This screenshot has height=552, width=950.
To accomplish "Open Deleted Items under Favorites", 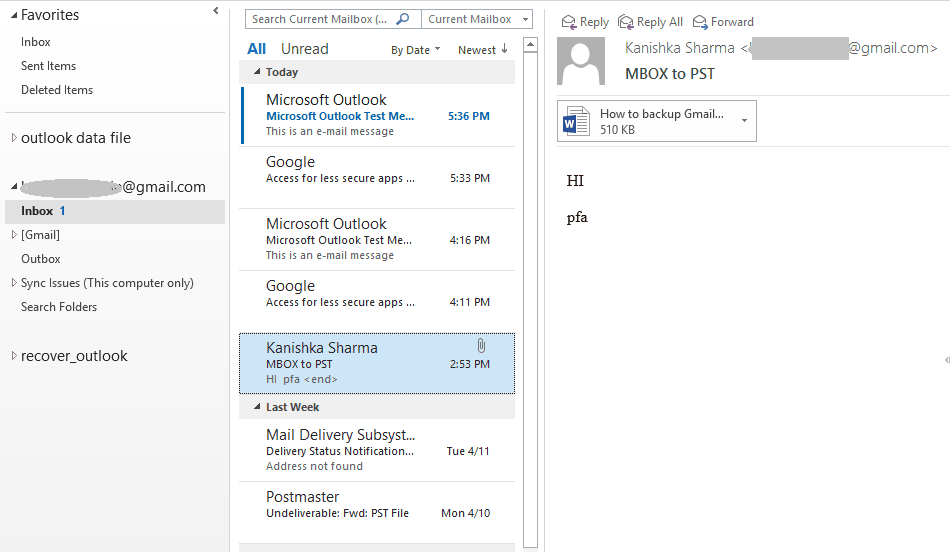I will click(57, 90).
